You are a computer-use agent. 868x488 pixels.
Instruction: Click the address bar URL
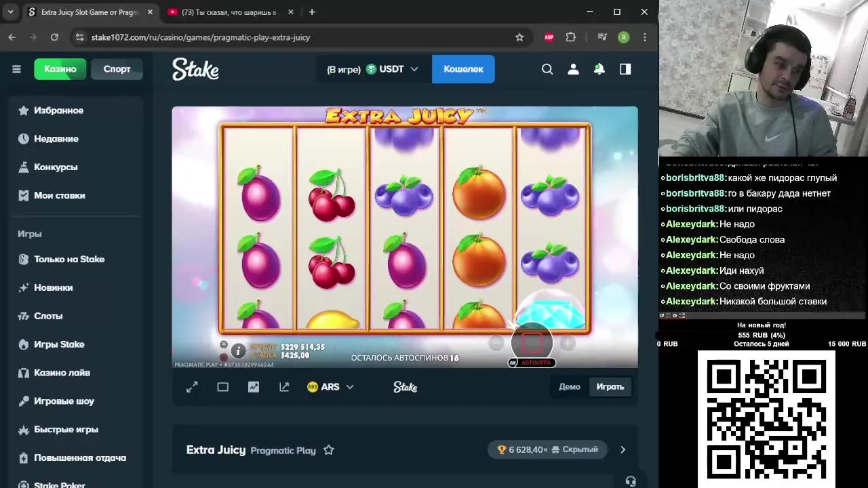(201, 37)
